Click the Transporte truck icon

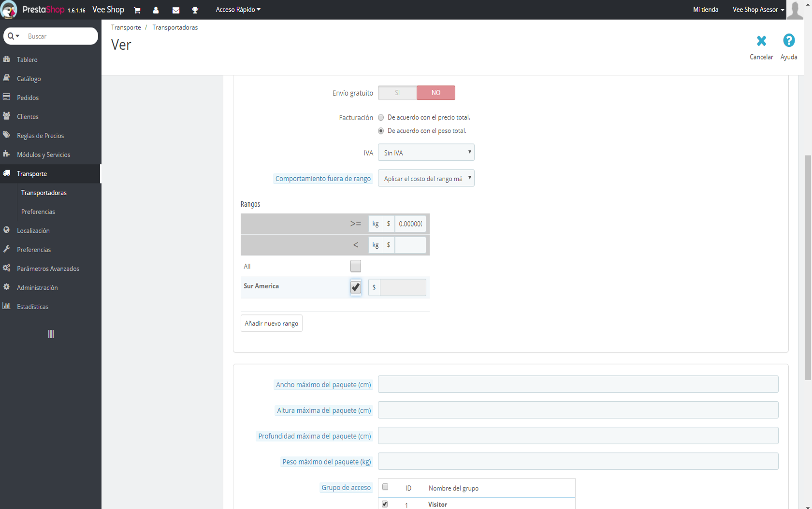(x=7, y=173)
